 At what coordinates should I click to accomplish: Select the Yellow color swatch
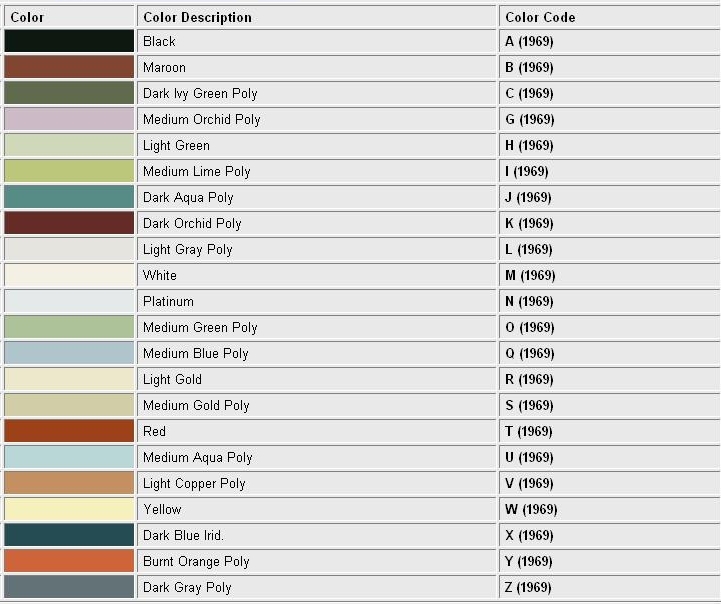pyautogui.click(x=69, y=509)
